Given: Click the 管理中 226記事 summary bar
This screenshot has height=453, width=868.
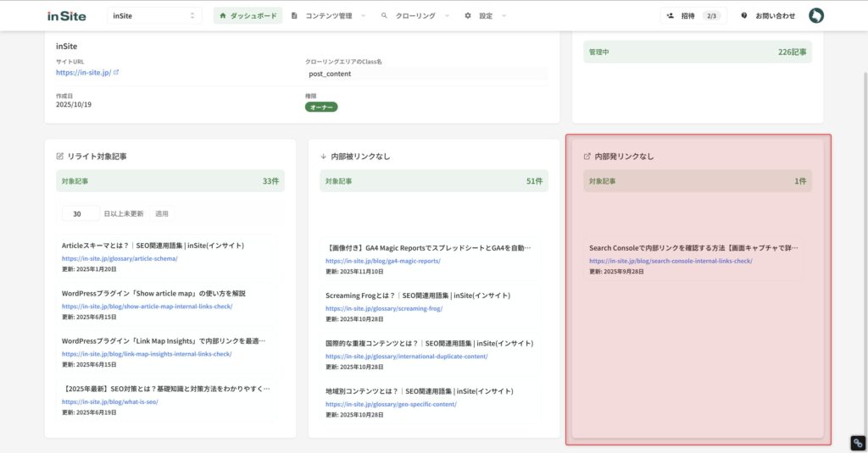Looking at the screenshot, I should (x=698, y=52).
